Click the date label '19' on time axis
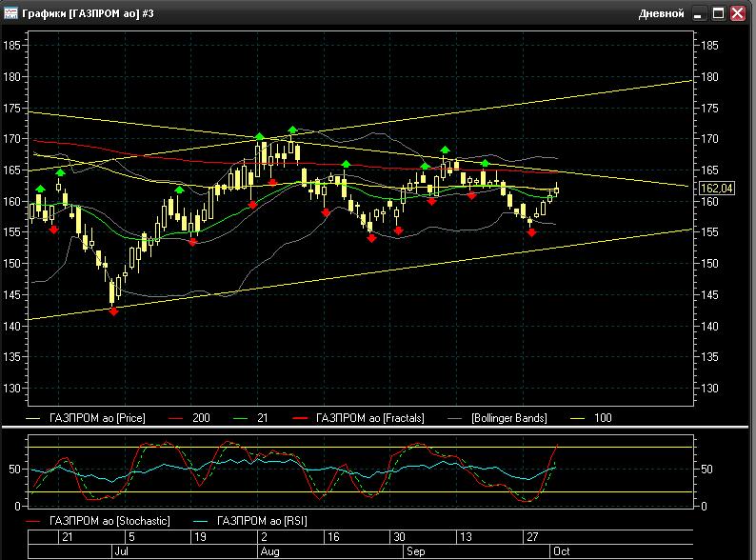The height and width of the screenshot is (560, 756). 200,537
